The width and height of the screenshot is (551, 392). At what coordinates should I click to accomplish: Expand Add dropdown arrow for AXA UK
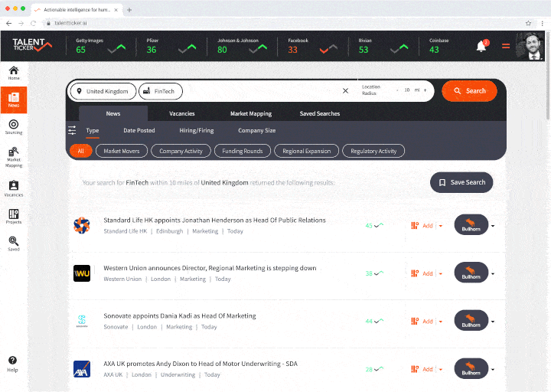click(x=440, y=370)
